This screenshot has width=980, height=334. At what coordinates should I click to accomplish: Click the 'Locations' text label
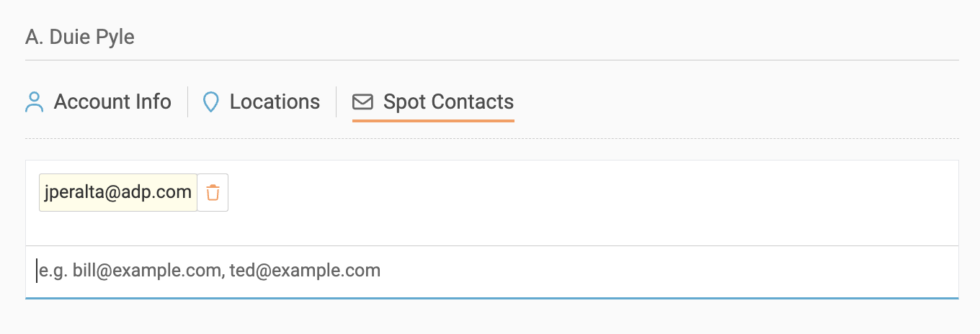(275, 102)
